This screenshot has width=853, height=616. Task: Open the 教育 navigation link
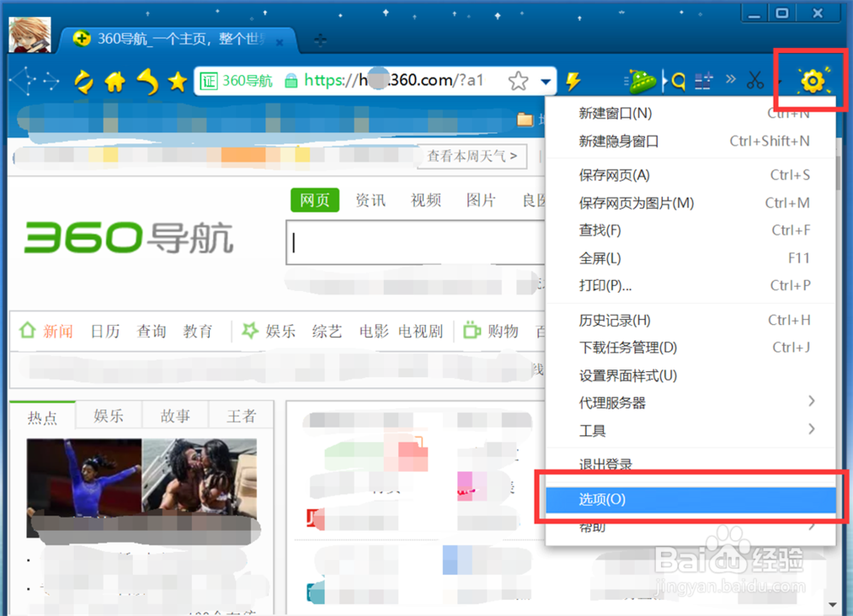tap(198, 331)
